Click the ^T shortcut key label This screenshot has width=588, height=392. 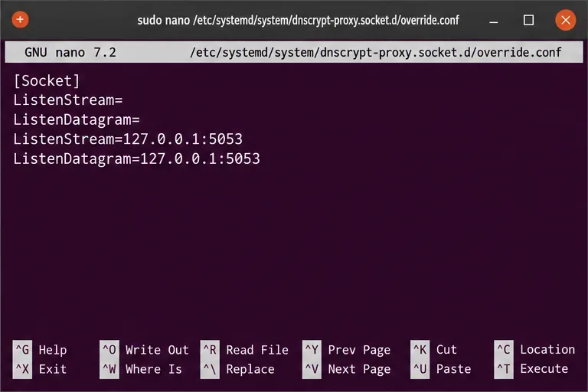pyautogui.click(x=504, y=369)
